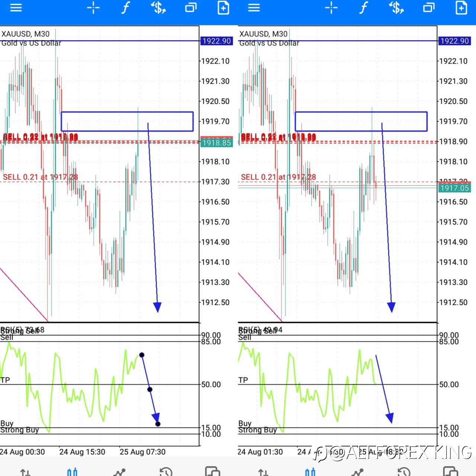
Task: Activate the crosshair tool on the left chart
Action: tap(93, 8)
